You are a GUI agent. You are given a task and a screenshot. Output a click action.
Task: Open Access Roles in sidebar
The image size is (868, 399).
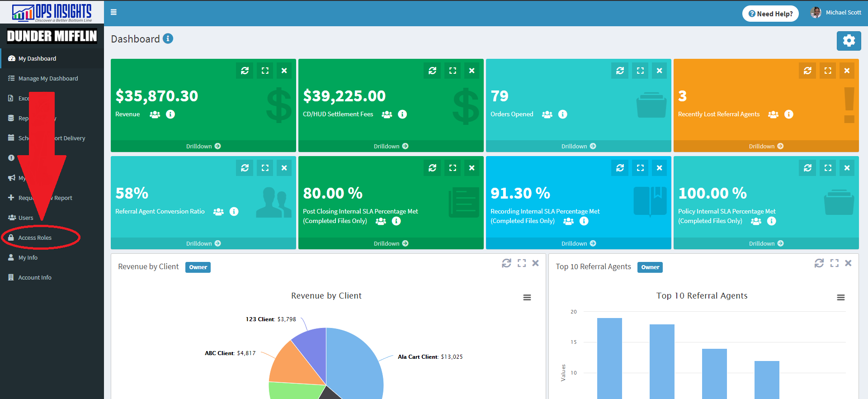coord(35,237)
